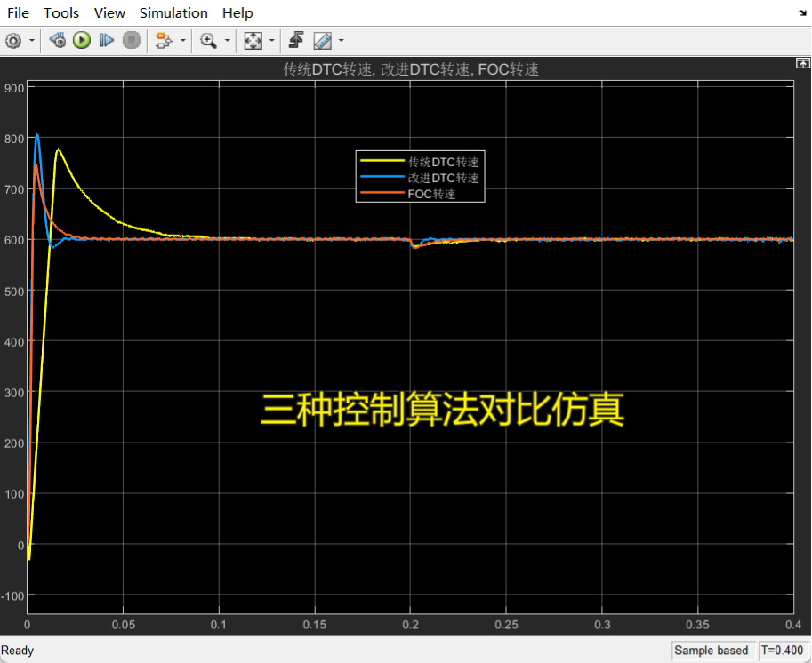Toggle the FOC转速 legend entry

click(x=408, y=194)
